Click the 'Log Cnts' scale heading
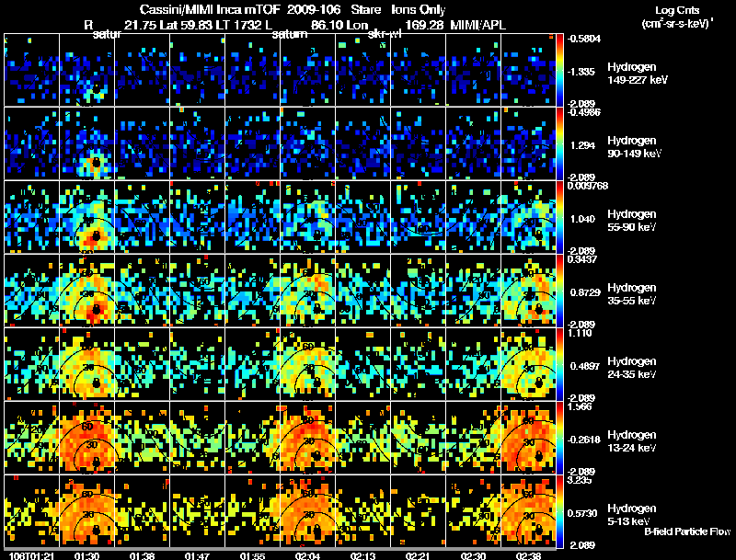 (x=677, y=10)
